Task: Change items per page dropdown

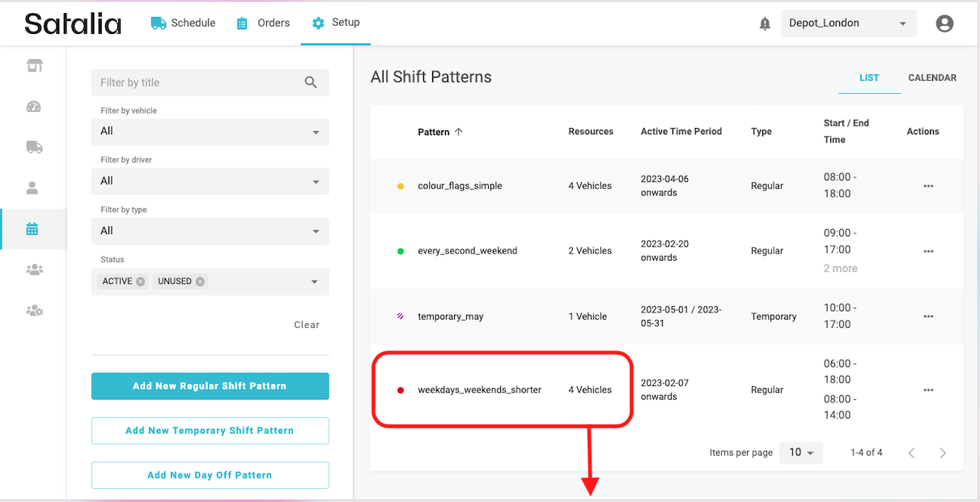Action: pos(800,453)
